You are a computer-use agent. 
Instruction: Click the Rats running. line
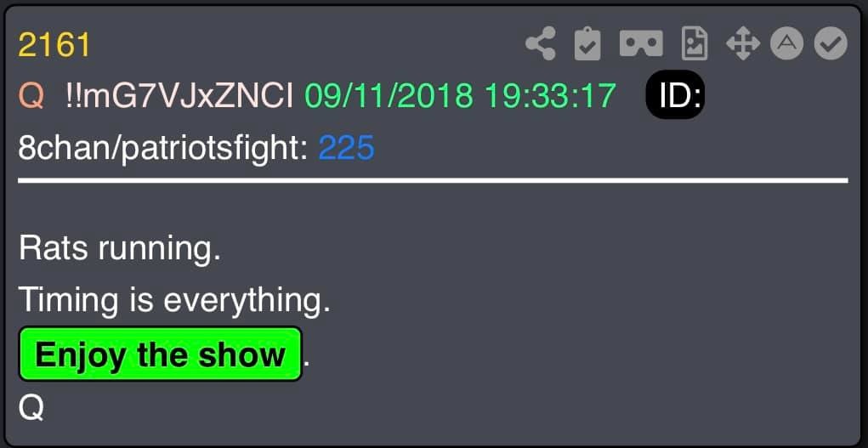(x=120, y=248)
